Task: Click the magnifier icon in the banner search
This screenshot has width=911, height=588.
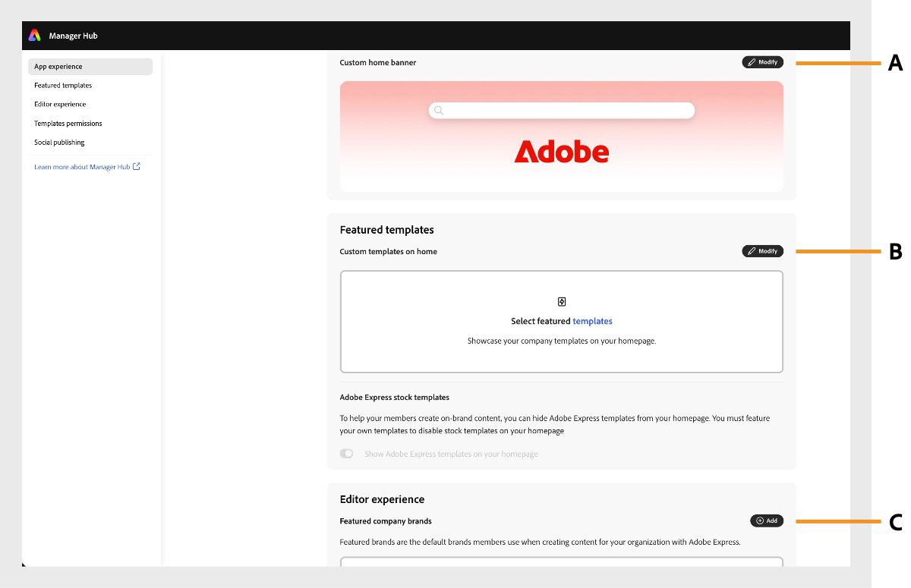Action: pyautogui.click(x=439, y=111)
